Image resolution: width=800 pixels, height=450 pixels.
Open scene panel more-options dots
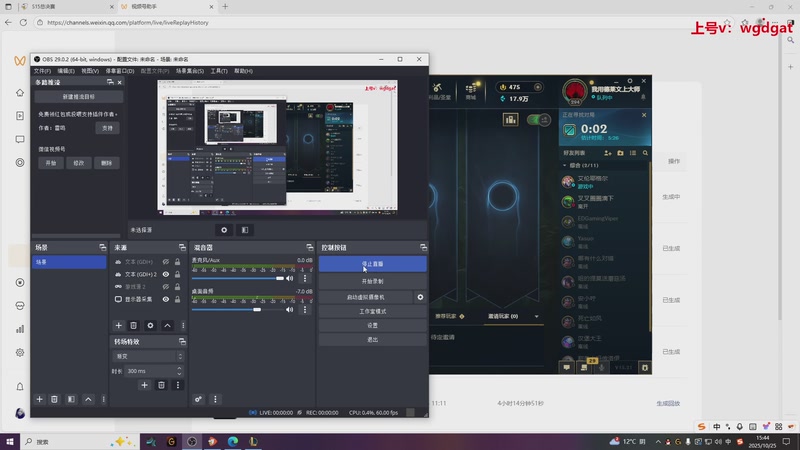pyautogui.click(x=104, y=399)
